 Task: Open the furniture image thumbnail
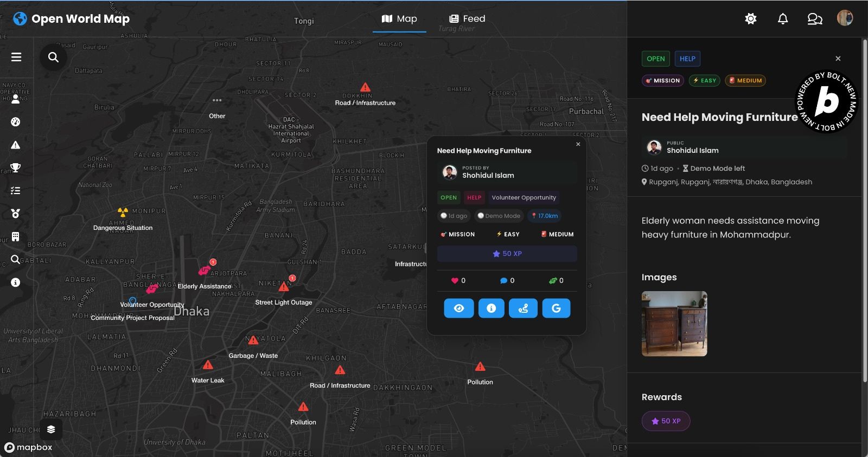click(674, 324)
